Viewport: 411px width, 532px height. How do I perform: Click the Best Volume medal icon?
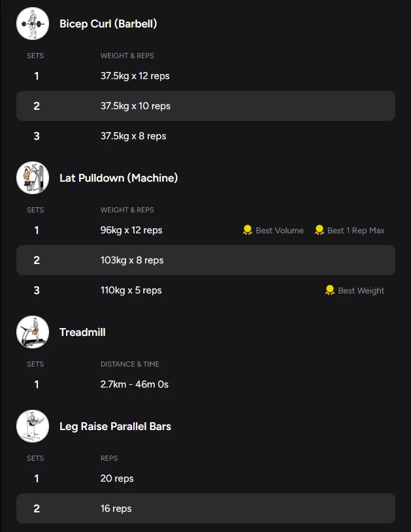click(248, 230)
